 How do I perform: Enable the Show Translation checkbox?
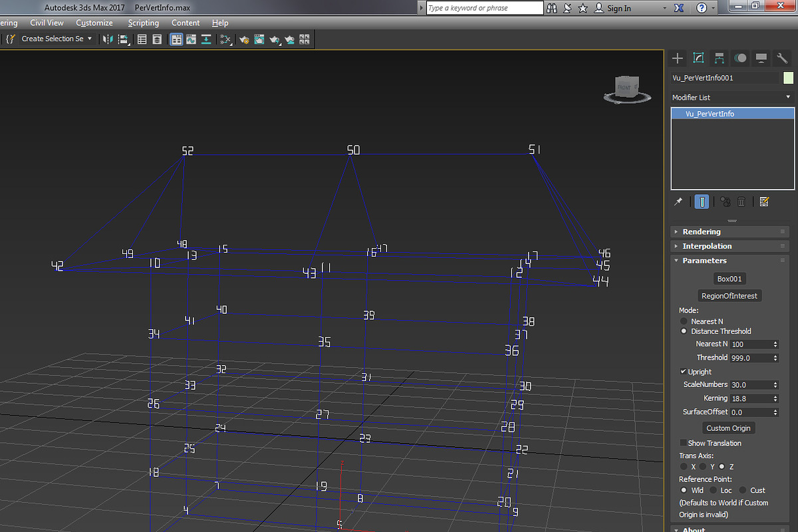point(683,443)
